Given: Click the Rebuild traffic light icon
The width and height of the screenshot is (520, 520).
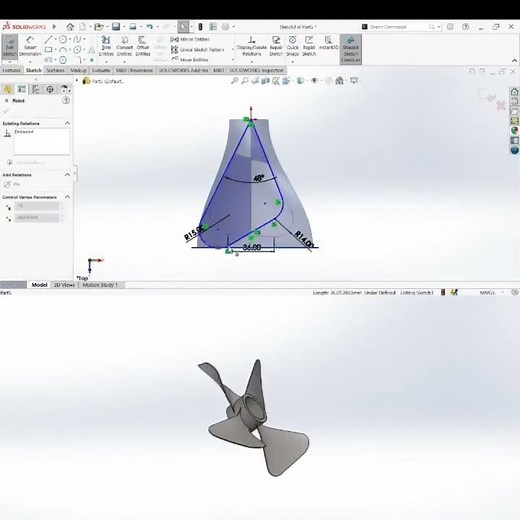Looking at the screenshot, I should point(200,27).
